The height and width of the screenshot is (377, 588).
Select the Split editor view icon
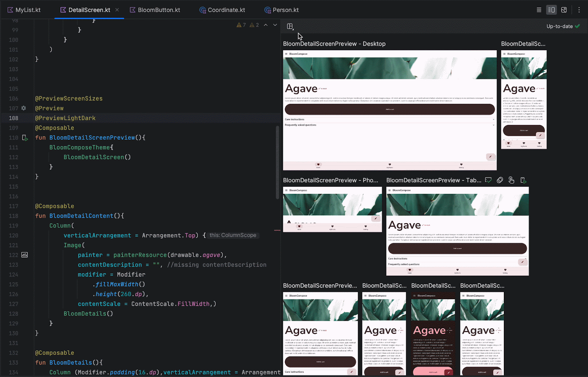point(551,10)
